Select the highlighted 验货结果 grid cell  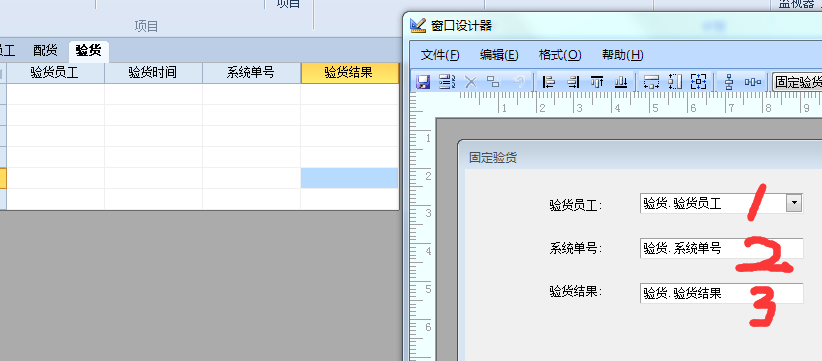click(349, 178)
